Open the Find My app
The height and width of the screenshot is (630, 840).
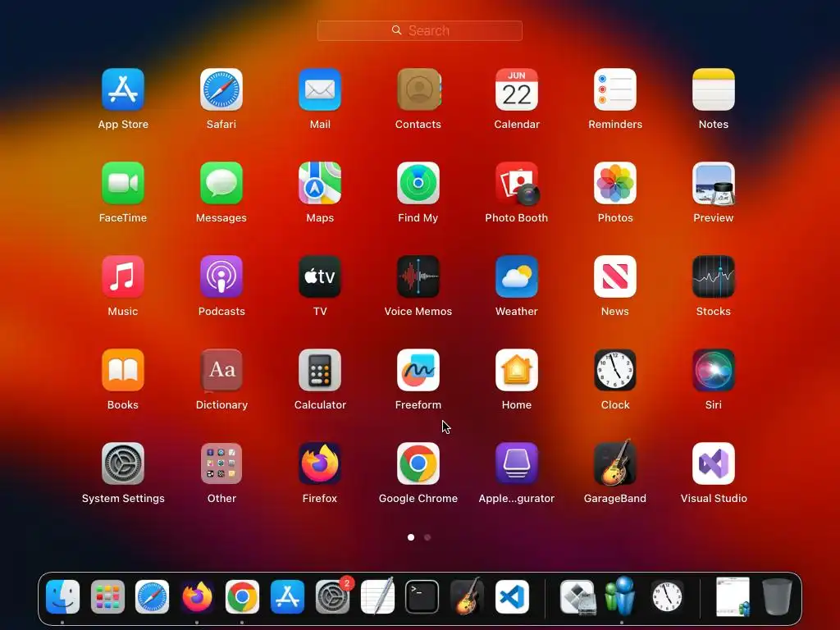[418, 183]
